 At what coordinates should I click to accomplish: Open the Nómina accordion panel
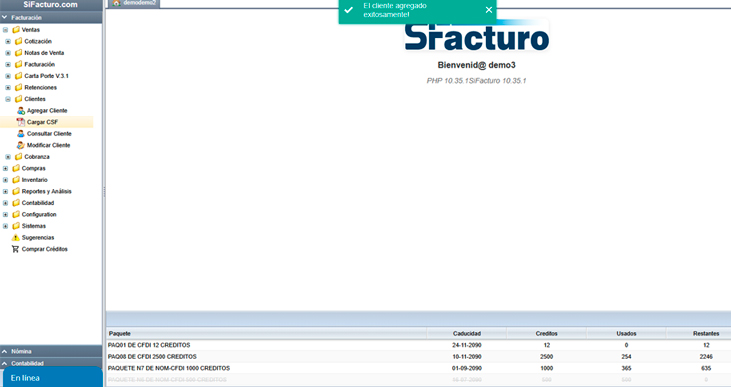pos(51,351)
